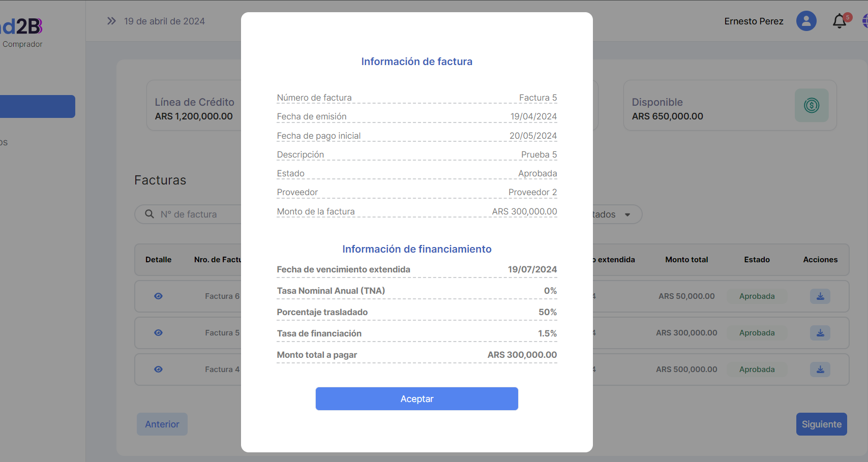868x462 pixels.
Task: Open the status filter dropdown arrow
Action: pyautogui.click(x=627, y=215)
